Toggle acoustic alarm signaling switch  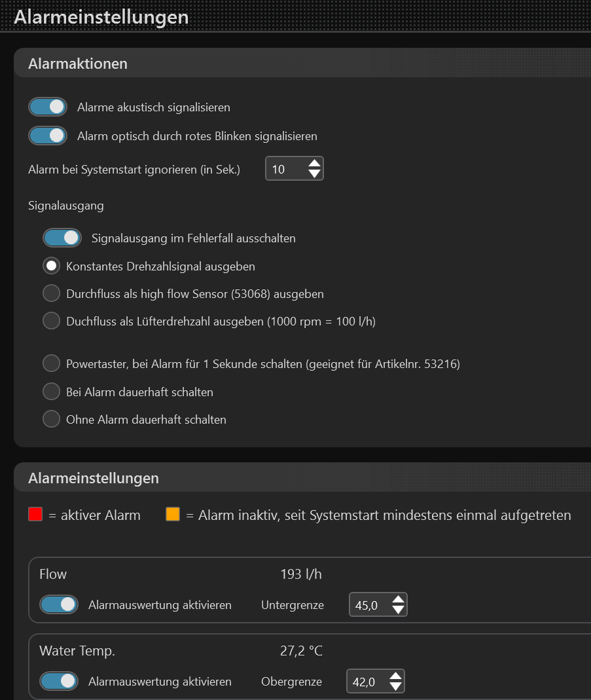tap(48, 107)
